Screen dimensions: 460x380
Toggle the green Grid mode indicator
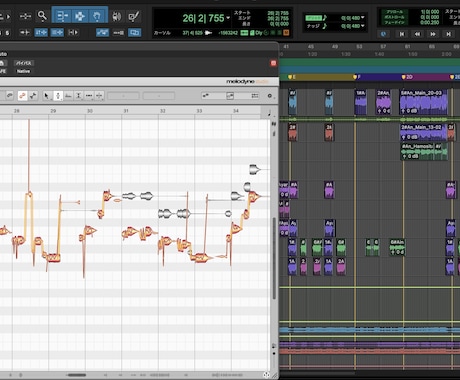pyautogui.click(x=314, y=17)
